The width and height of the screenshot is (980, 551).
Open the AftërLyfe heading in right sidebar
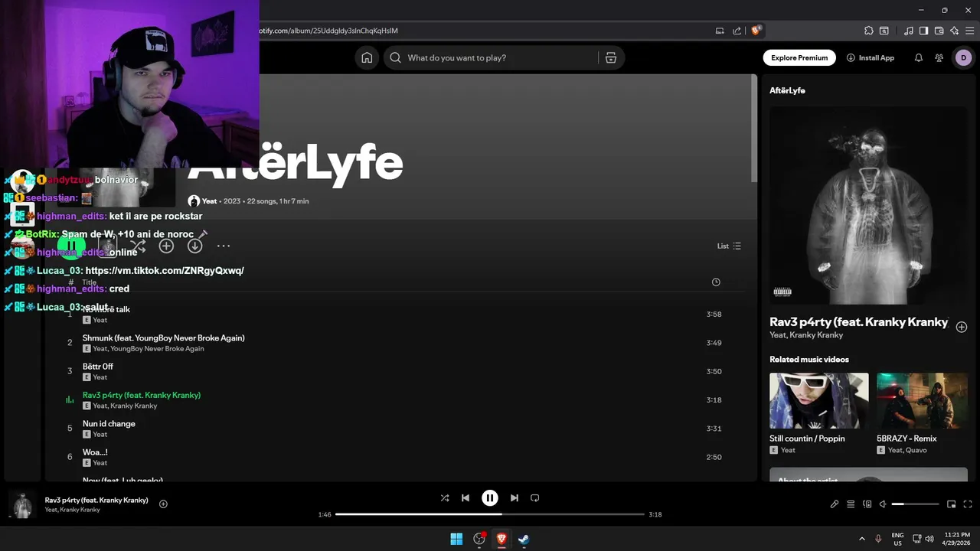(787, 90)
